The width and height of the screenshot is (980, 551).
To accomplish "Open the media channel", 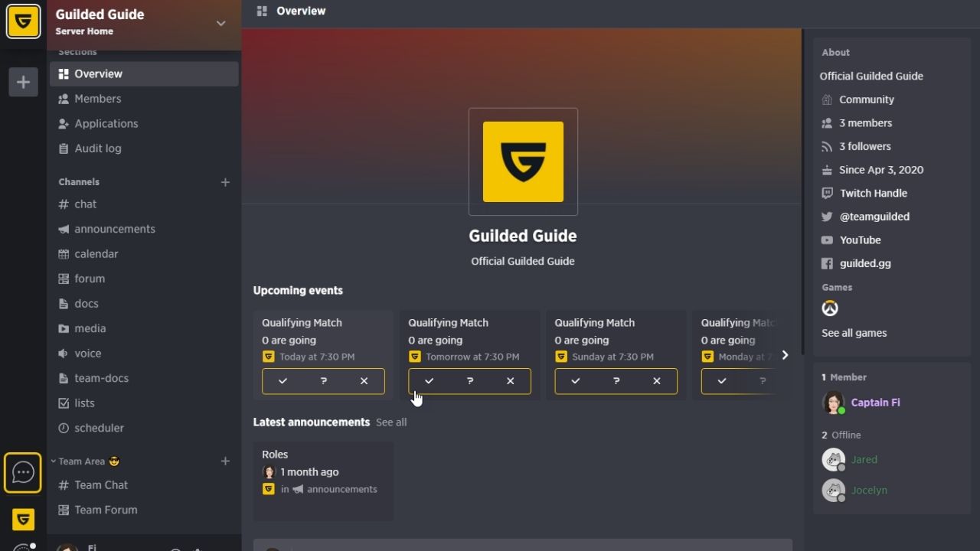I will 144,328.
